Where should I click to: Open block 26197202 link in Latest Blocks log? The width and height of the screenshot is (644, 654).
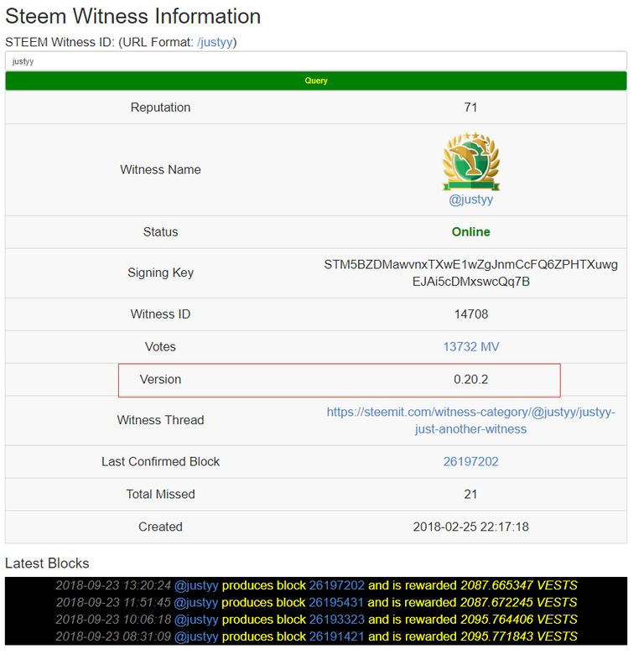[x=336, y=585]
